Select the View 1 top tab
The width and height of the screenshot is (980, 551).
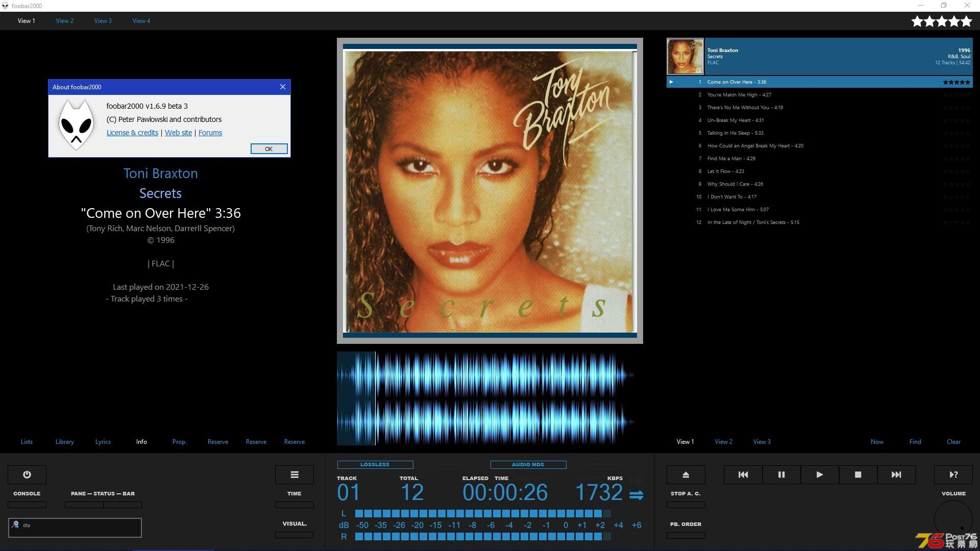(x=27, y=21)
